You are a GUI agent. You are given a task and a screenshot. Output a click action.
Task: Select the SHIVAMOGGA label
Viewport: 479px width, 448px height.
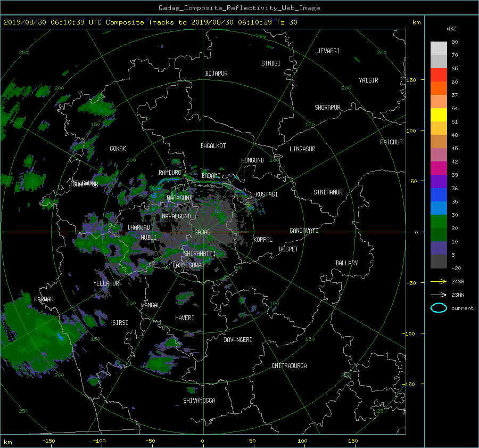(x=199, y=401)
